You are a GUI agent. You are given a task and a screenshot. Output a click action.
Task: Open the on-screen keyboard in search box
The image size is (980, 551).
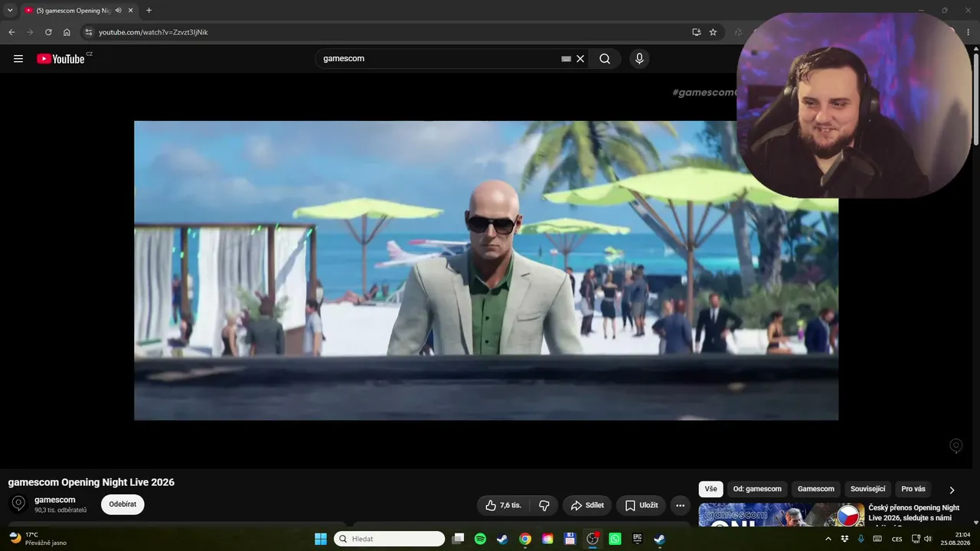point(566,59)
